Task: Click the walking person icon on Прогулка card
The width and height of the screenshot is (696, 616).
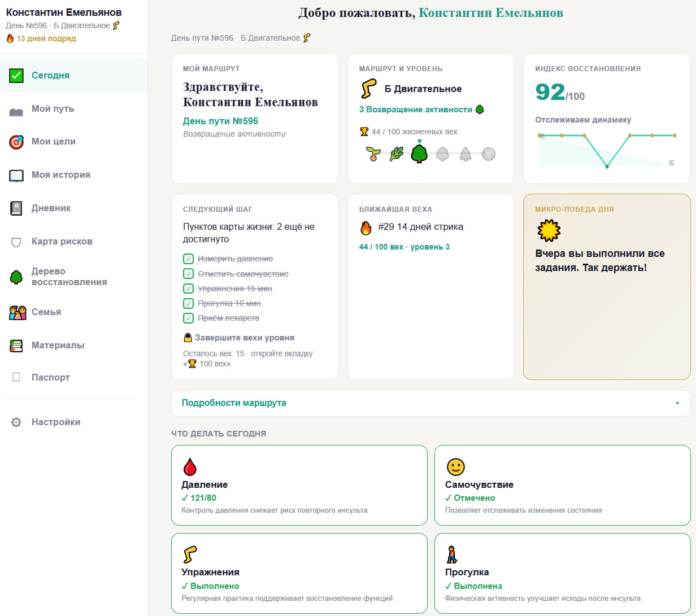Action: point(451,554)
